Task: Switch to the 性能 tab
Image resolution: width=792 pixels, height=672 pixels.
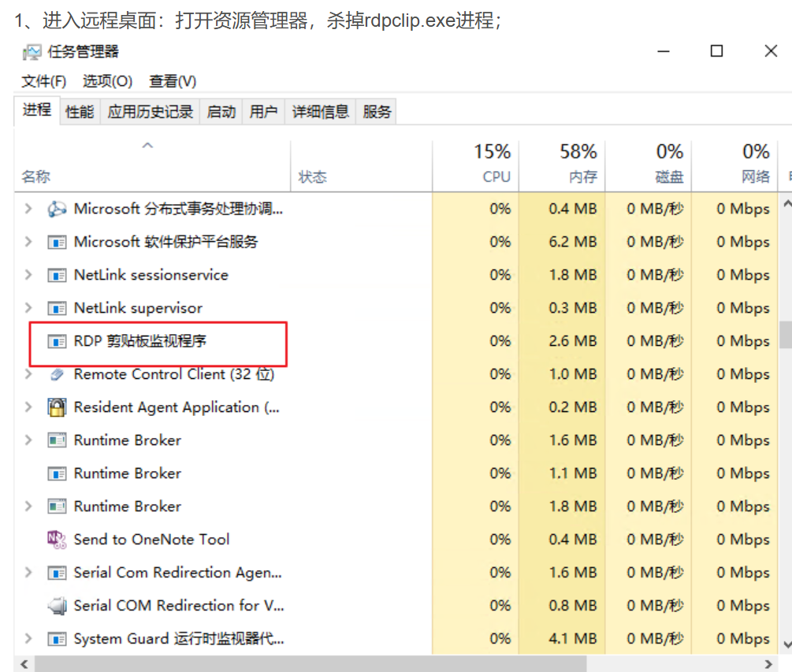Action: [79, 110]
